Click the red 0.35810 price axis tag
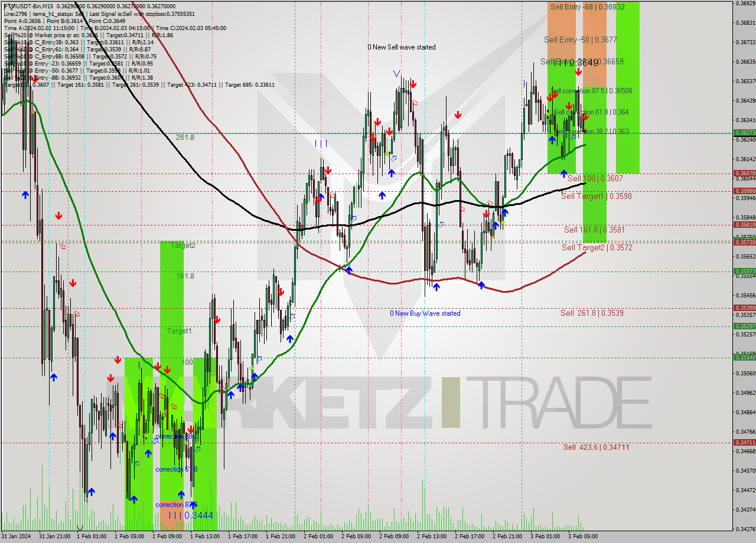Viewport: 756px width, 543px height. click(744, 224)
